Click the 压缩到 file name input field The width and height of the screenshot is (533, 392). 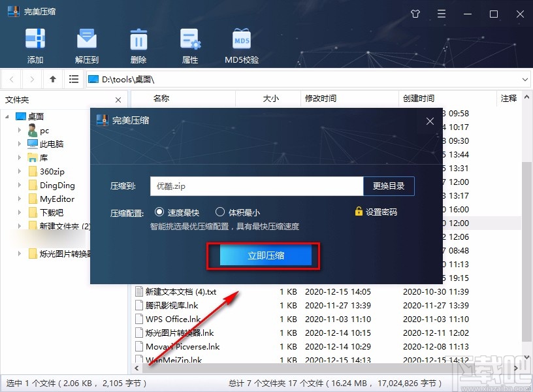click(257, 186)
